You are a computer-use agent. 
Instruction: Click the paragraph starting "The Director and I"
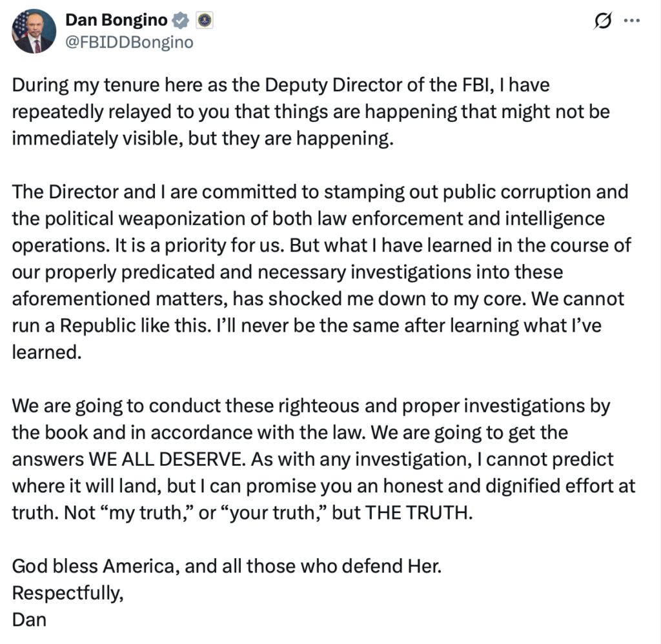click(320, 273)
